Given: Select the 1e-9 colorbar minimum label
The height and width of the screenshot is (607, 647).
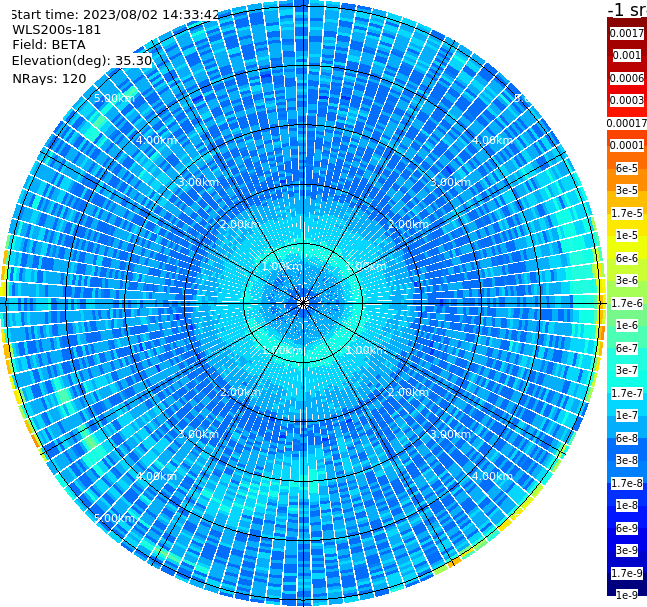Looking at the screenshot, I should (x=627, y=595).
